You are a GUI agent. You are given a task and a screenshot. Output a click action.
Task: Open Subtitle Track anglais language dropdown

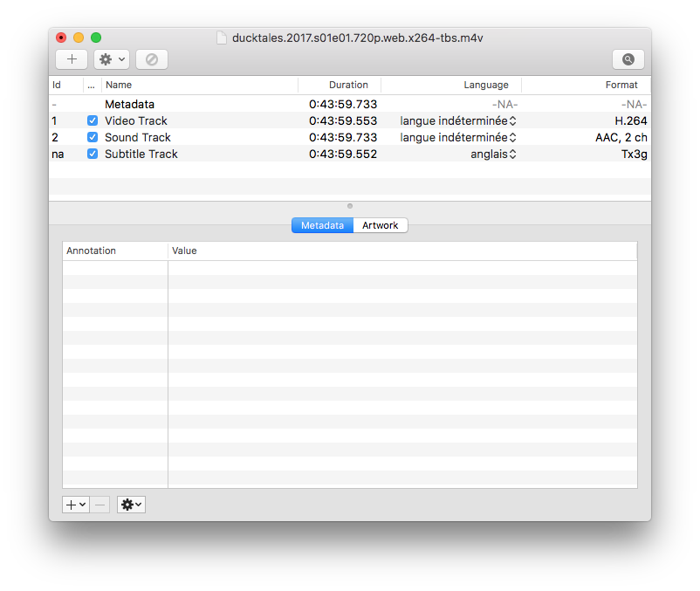coord(493,154)
